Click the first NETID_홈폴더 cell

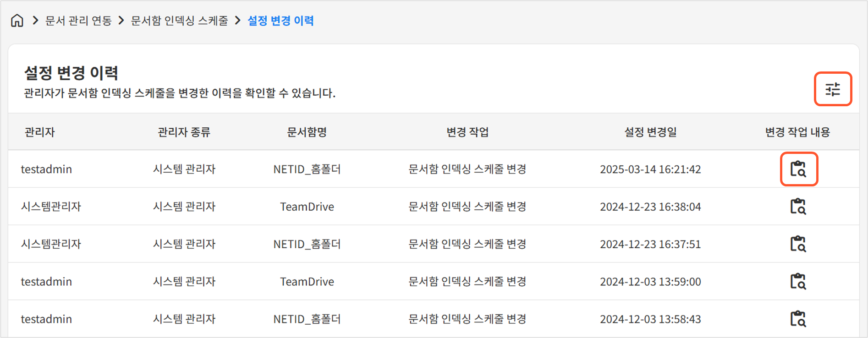tap(307, 169)
